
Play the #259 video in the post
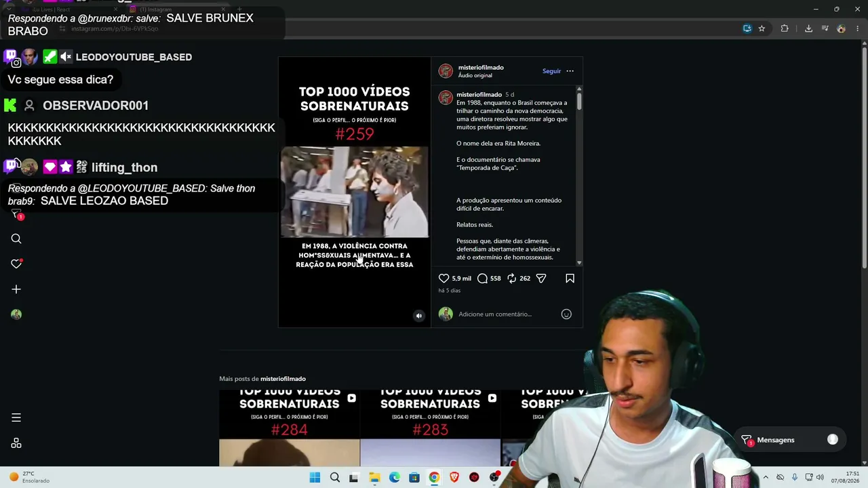click(x=355, y=192)
